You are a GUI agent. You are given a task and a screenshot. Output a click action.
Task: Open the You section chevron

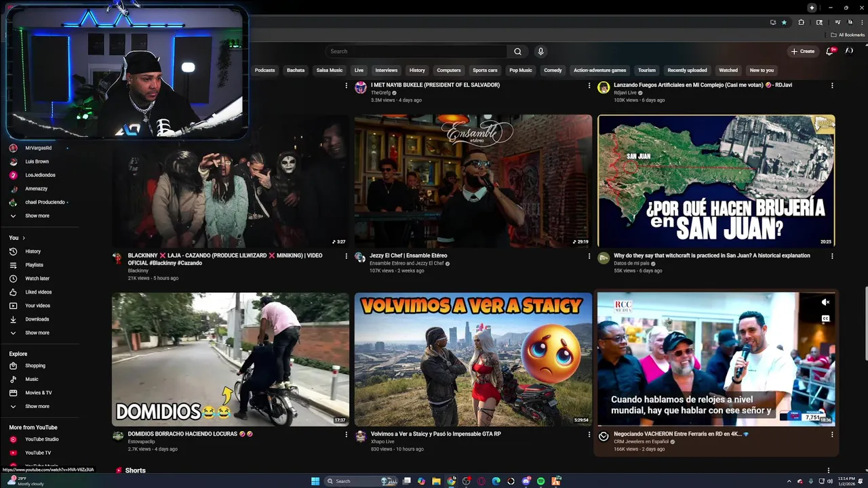[x=24, y=238]
